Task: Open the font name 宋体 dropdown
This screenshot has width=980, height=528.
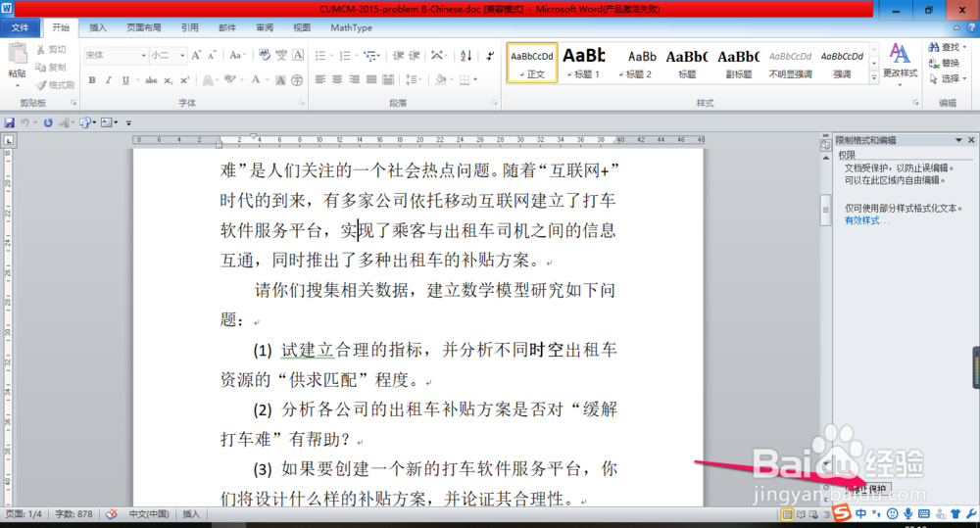Action: click(143, 55)
